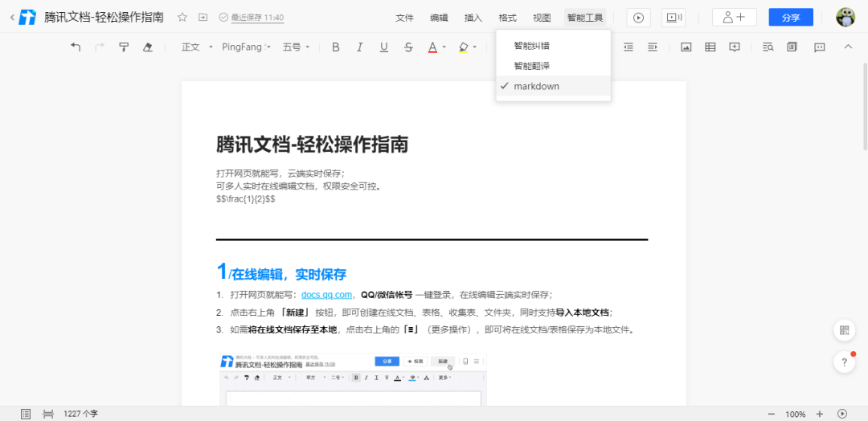Collapse the toolbar with the up chevron
This screenshot has height=421, width=868.
[848, 47]
